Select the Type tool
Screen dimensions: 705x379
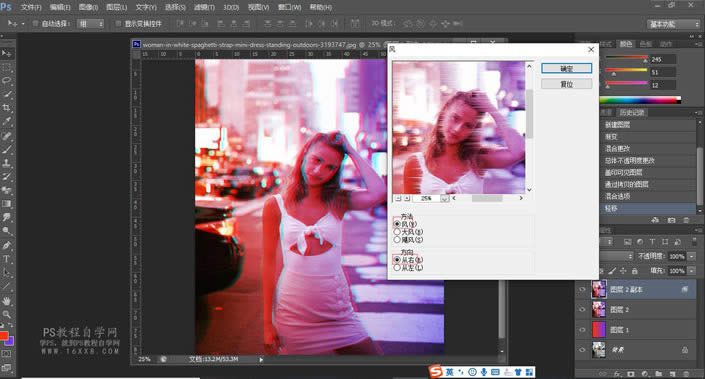[7, 259]
